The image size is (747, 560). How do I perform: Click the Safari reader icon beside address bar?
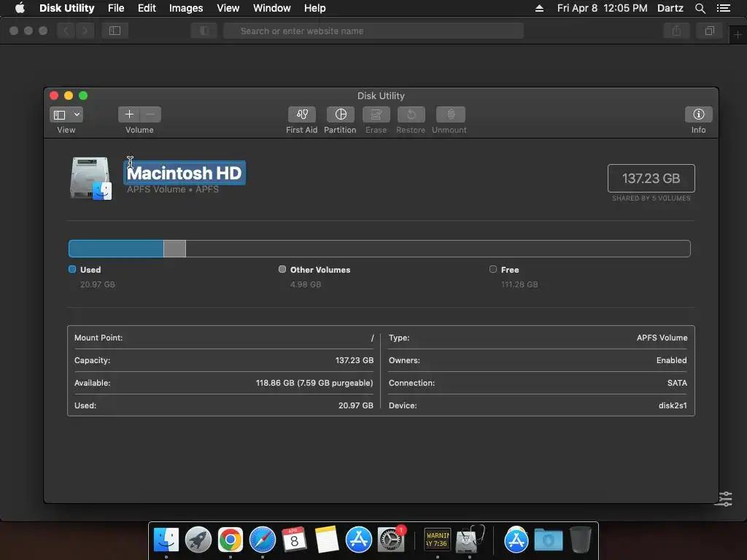click(x=204, y=31)
